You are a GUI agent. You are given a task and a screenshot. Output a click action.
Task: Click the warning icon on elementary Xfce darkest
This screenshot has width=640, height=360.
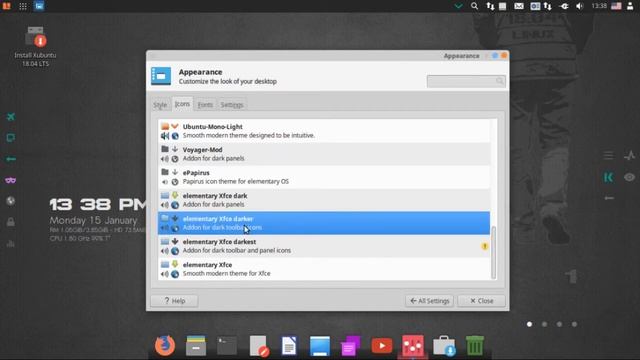click(484, 246)
